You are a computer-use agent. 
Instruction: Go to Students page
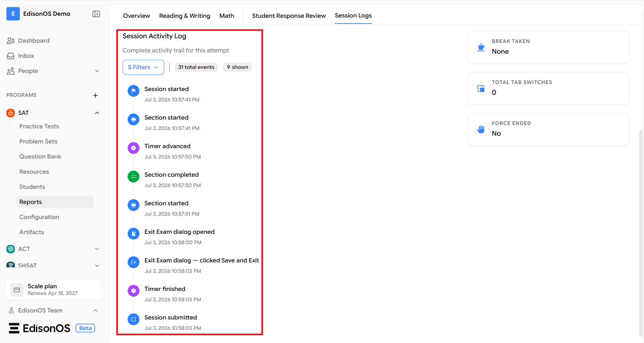[x=32, y=187]
